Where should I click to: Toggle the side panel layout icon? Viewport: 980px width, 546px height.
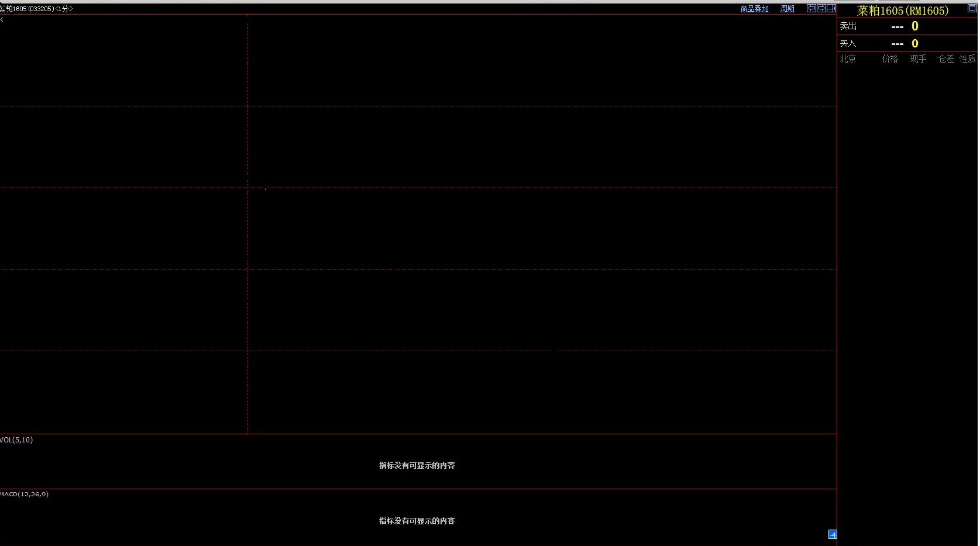(831, 8)
